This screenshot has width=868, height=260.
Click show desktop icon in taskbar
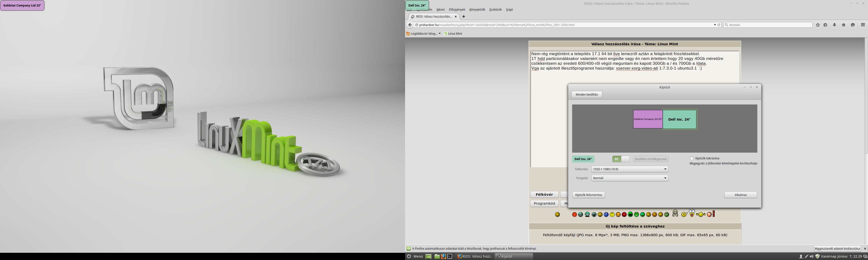pos(429,256)
